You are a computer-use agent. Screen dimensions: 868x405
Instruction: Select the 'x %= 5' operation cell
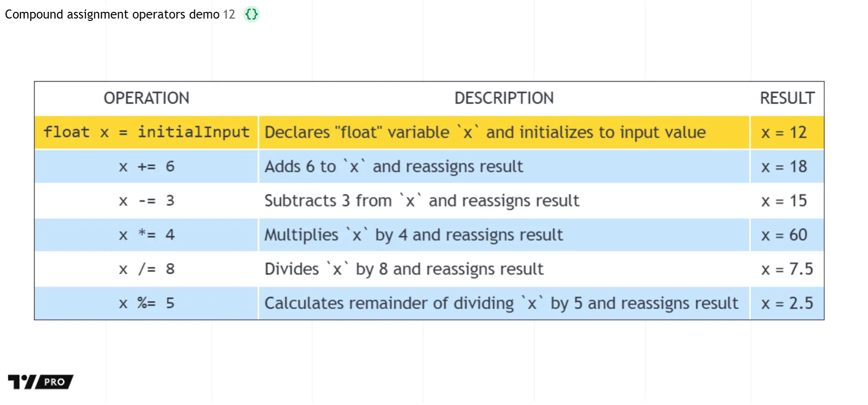(x=146, y=303)
